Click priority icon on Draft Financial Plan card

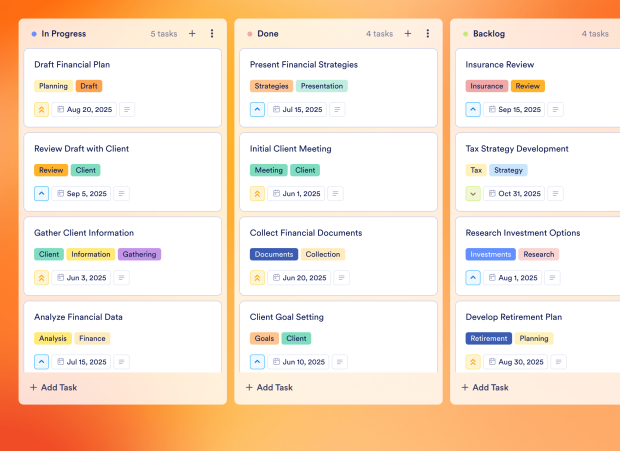click(x=41, y=109)
